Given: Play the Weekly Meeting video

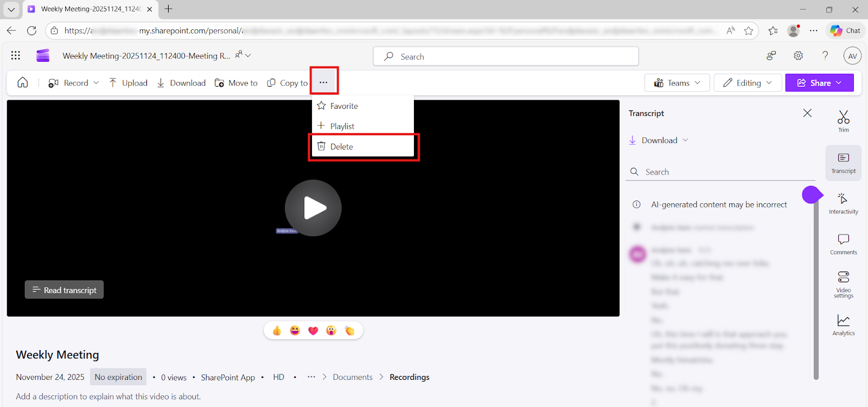Looking at the screenshot, I should [x=313, y=208].
